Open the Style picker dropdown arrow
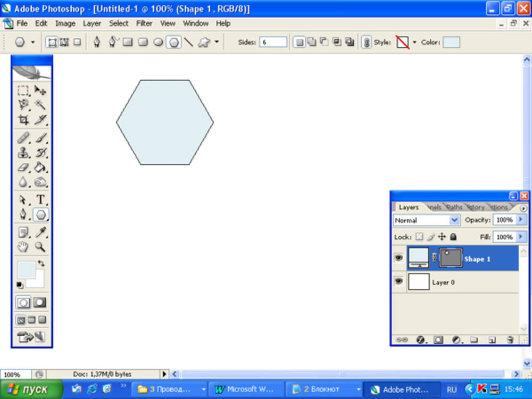This screenshot has width=532, height=399. tap(414, 43)
